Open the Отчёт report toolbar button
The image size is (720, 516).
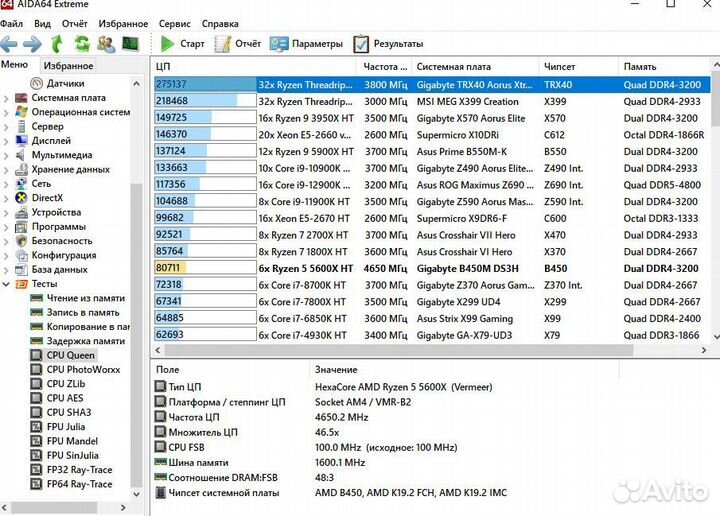[x=238, y=44]
